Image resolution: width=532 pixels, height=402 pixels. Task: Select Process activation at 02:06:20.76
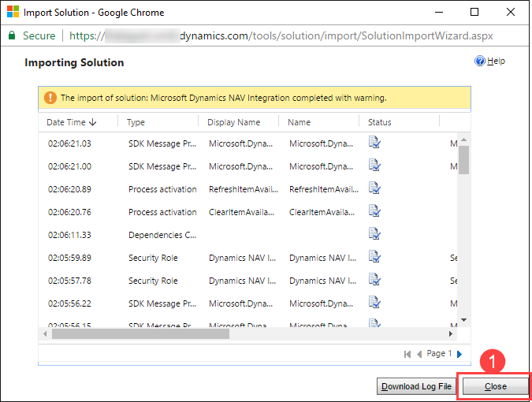(162, 212)
